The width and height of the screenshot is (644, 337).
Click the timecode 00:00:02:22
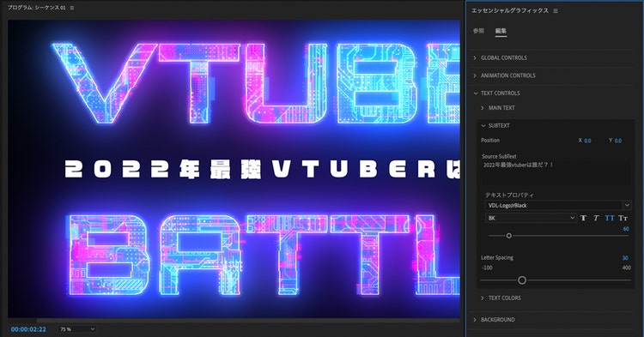point(28,329)
